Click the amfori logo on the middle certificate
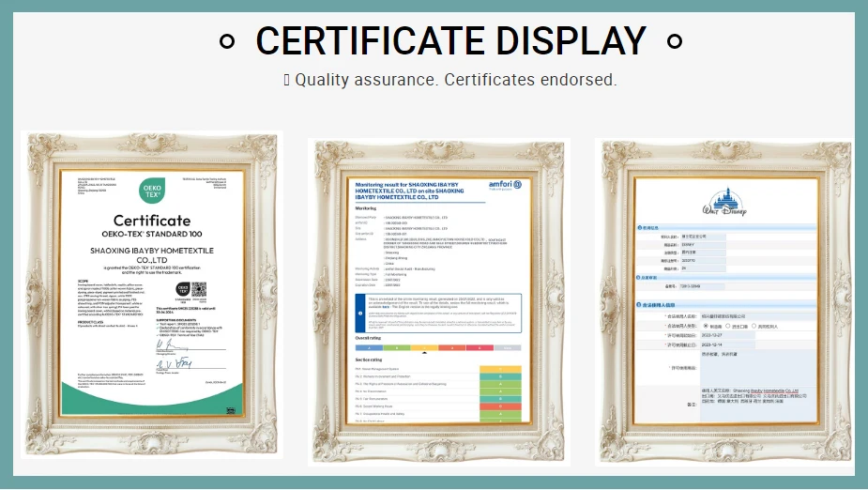This screenshot has height=490, width=868. [x=503, y=185]
